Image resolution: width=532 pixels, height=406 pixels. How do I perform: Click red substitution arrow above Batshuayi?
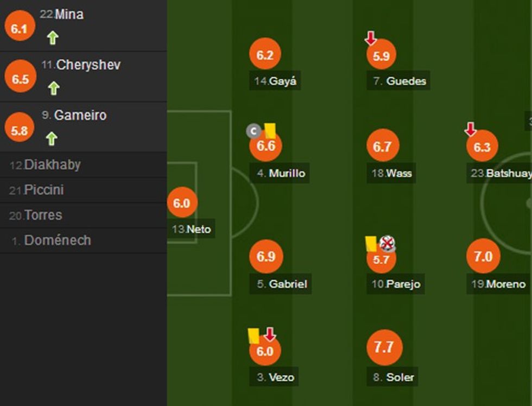(x=471, y=129)
